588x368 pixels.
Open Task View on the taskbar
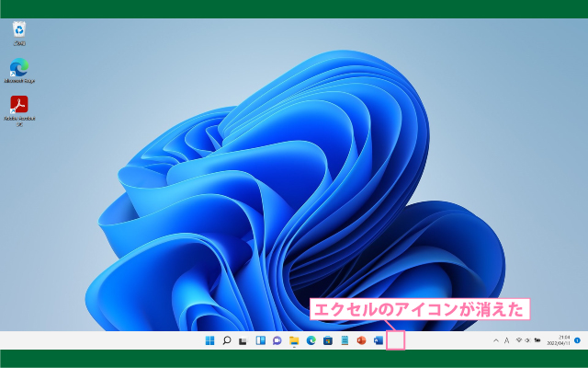point(243,341)
